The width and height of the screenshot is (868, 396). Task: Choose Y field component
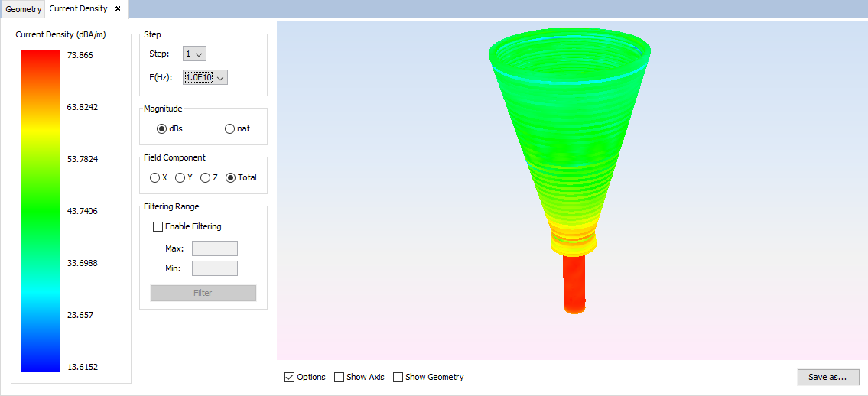(x=180, y=177)
